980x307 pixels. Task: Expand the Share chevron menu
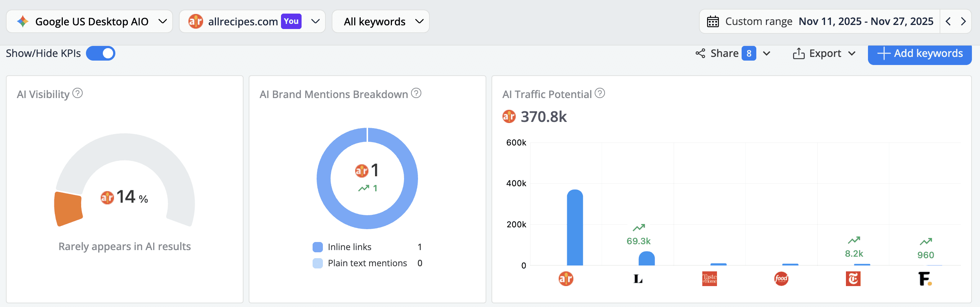(x=767, y=53)
